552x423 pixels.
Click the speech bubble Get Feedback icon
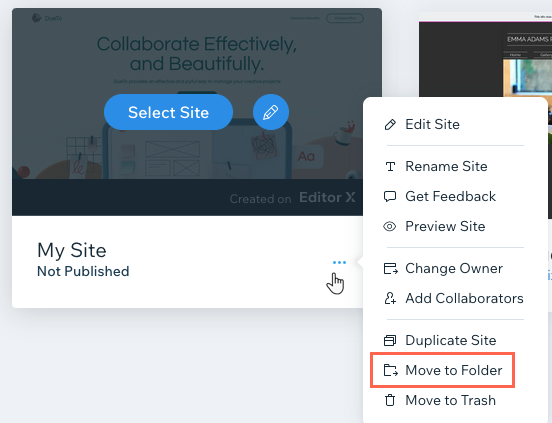(x=390, y=196)
